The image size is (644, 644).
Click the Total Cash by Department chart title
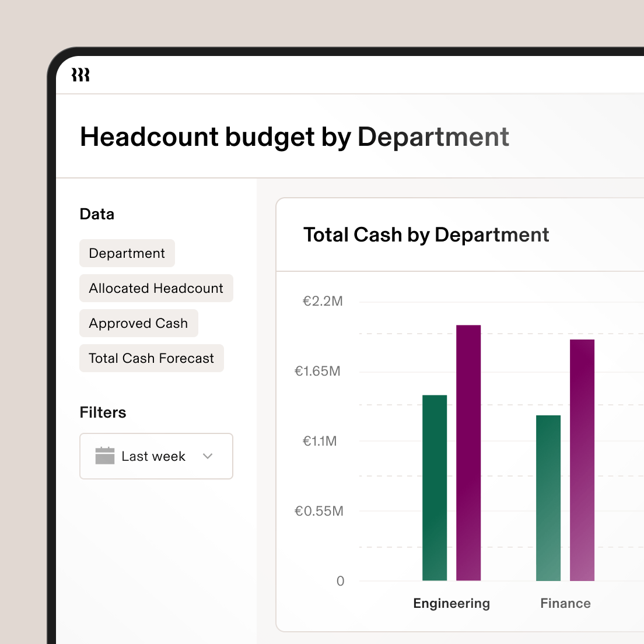pos(426,235)
